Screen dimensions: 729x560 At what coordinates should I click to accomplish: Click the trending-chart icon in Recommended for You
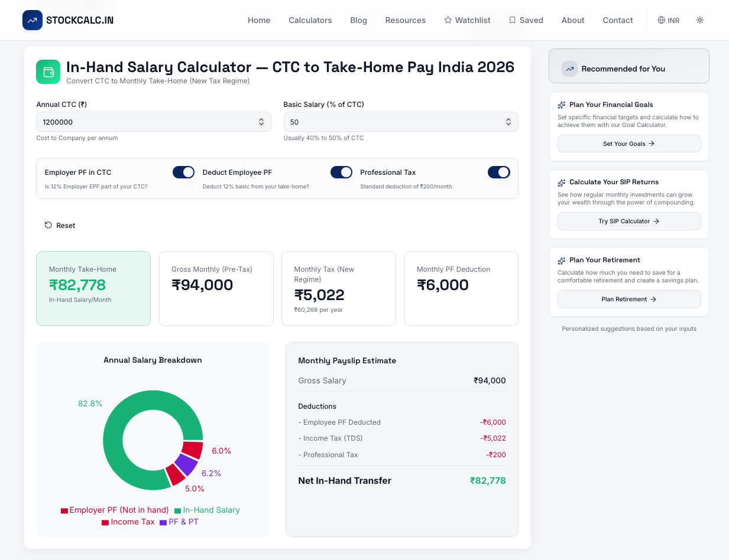569,68
